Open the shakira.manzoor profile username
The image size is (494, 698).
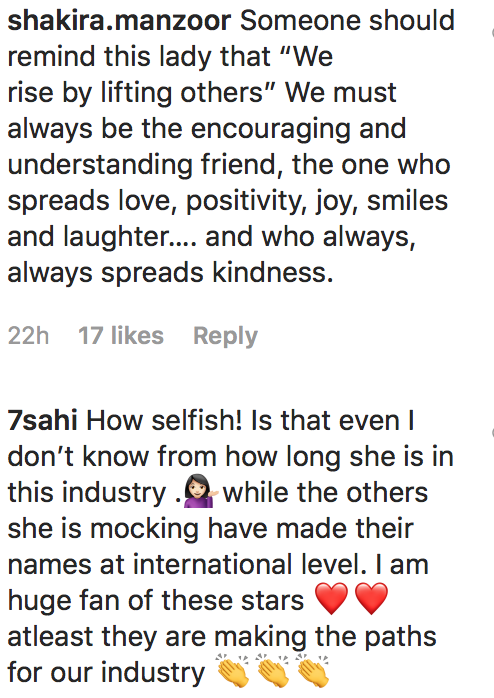[119, 20]
